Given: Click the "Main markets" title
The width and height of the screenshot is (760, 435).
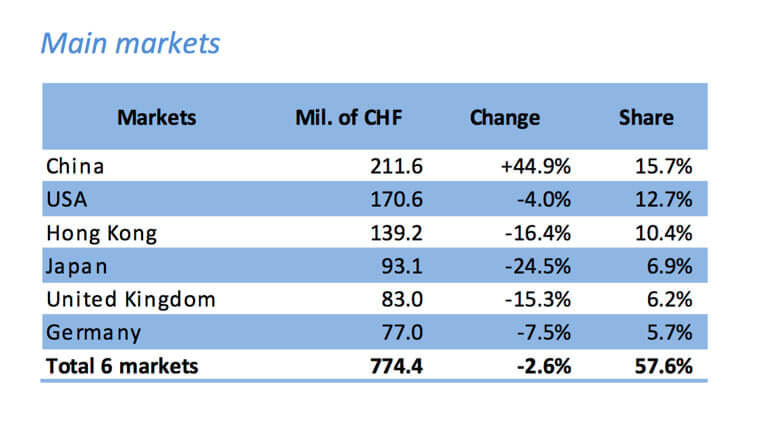Looking at the screenshot, I should click(128, 44).
